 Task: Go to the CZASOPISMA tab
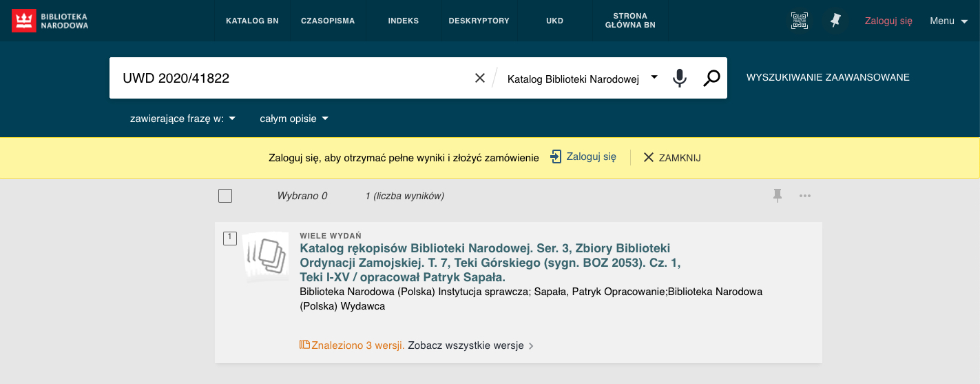point(328,21)
